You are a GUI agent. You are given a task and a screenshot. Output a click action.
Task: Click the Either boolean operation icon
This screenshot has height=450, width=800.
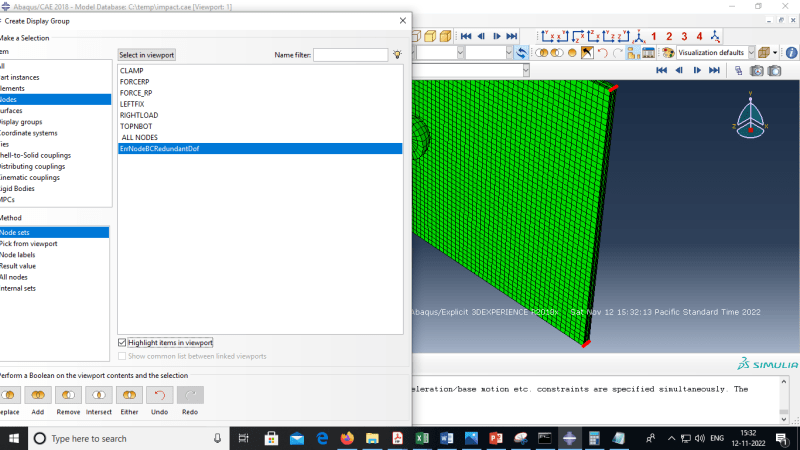[129, 395]
